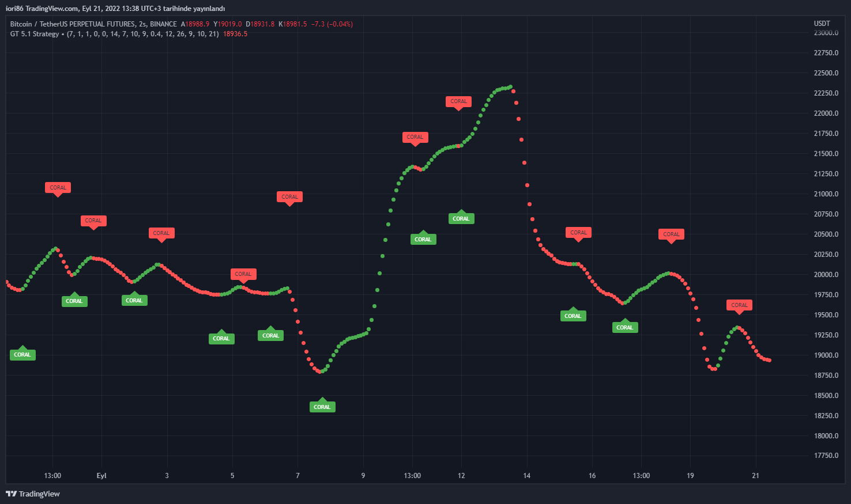The width and height of the screenshot is (851, 504).
Task: Click the day 16 time axis label
Action: click(592, 476)
